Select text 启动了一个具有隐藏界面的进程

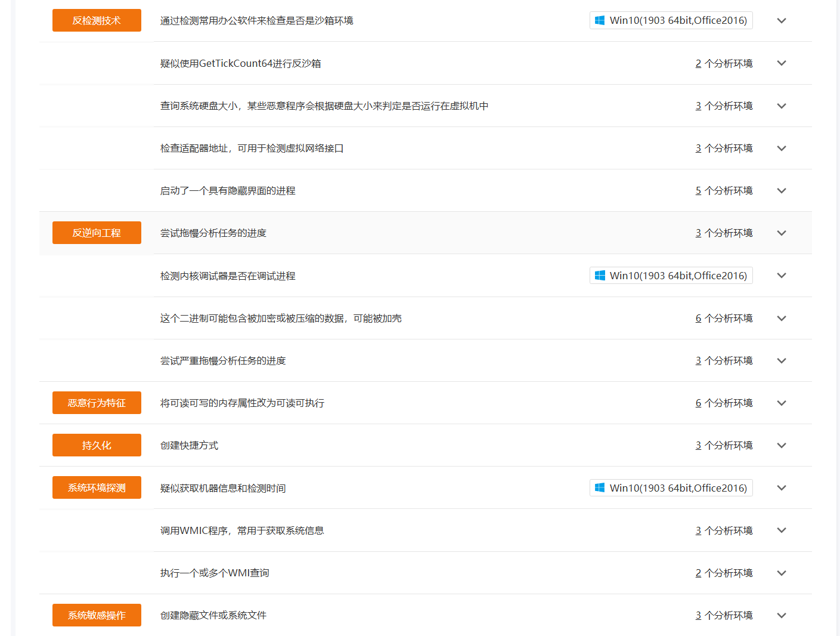point(228,190)
